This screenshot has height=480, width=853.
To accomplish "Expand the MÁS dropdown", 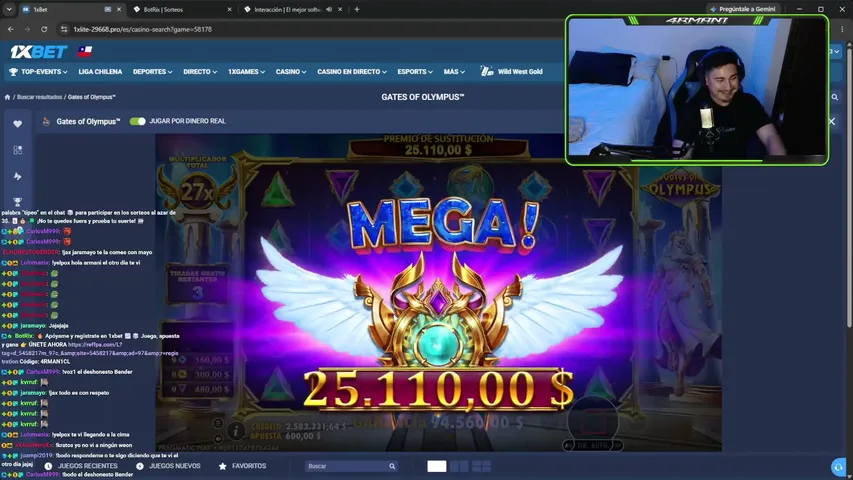I will pos(454,72).
